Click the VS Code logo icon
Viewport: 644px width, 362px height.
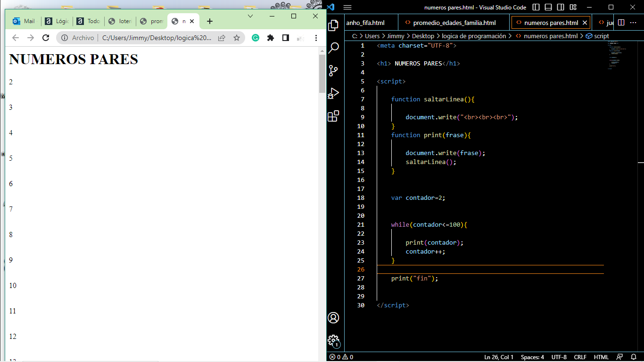click(x=331, y=7)
